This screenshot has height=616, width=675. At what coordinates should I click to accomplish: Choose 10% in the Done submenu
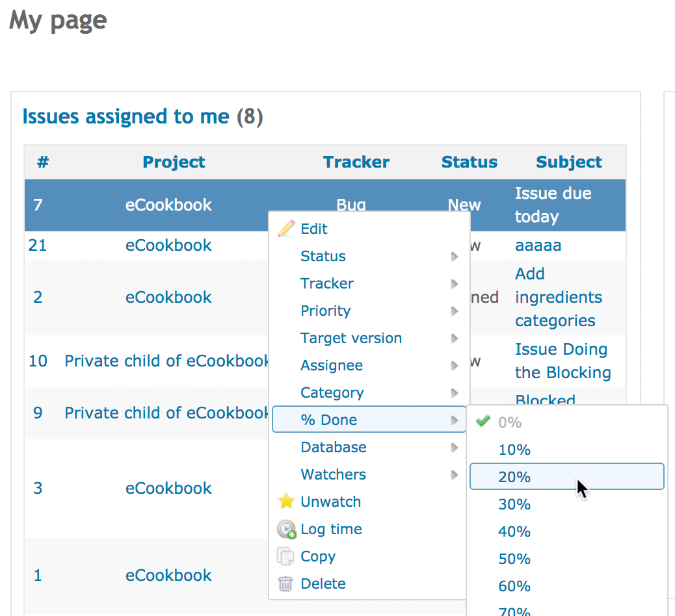click(x=566, y=450)
